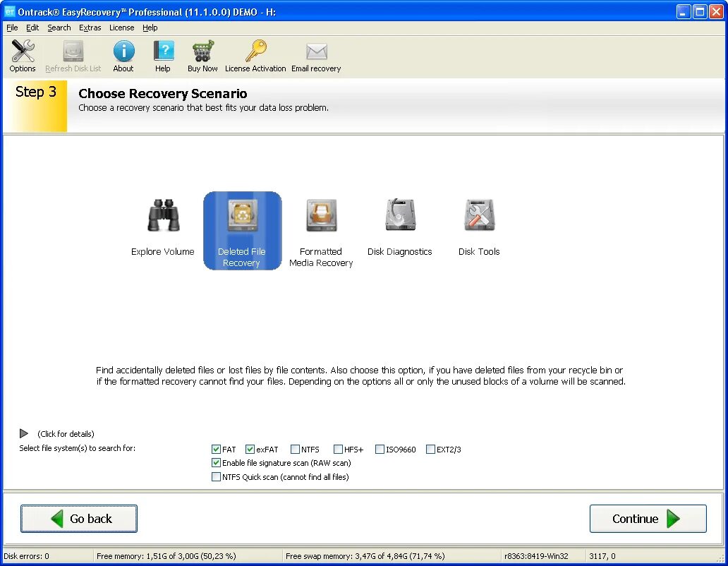Screen dimensions: 728x566
Task: Click the Free memory status bar entry
Action: tap(166, 556)
